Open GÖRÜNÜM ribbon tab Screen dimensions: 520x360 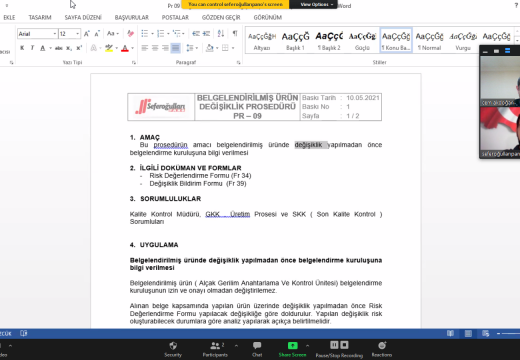[268, 17]
